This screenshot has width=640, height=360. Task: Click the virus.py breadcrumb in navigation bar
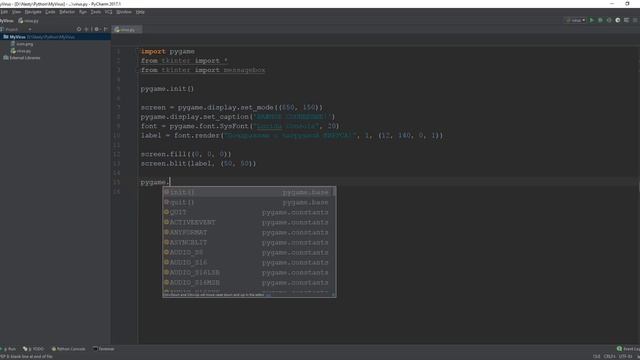[x=29, y=20]
